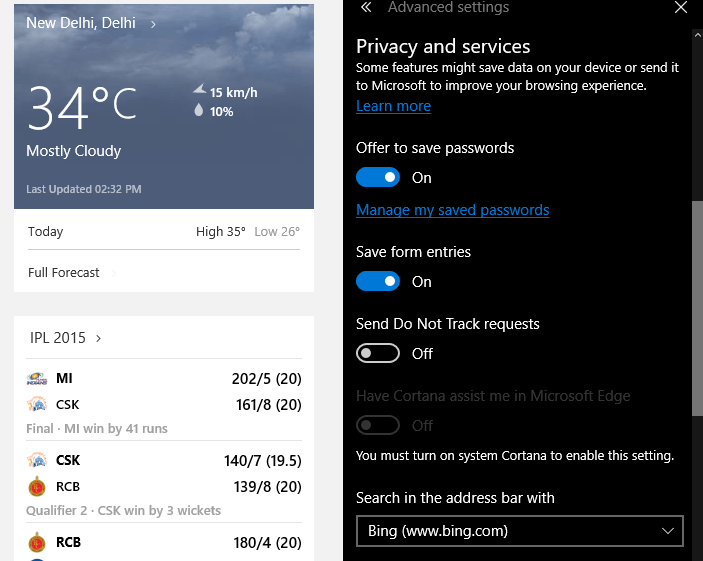Viewport: 703px width, 561px height.
Task: Go back using the double-chevron icon
Action: click(x=366, y=7)
